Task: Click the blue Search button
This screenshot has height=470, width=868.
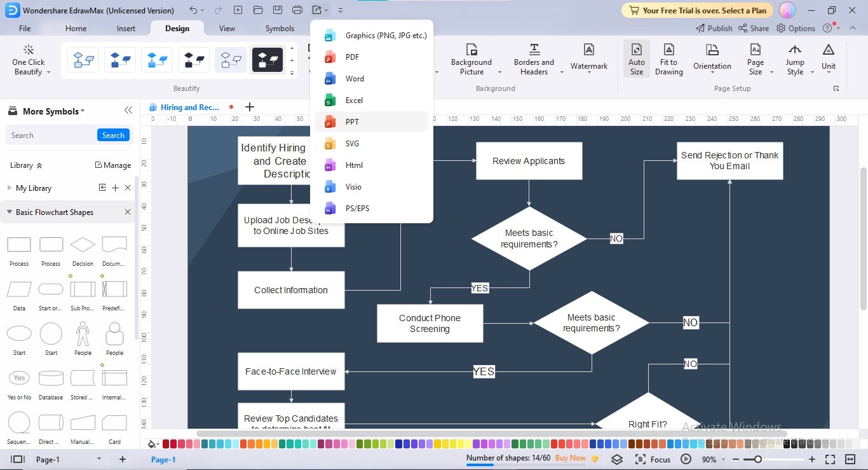Action: click(113, 135)
